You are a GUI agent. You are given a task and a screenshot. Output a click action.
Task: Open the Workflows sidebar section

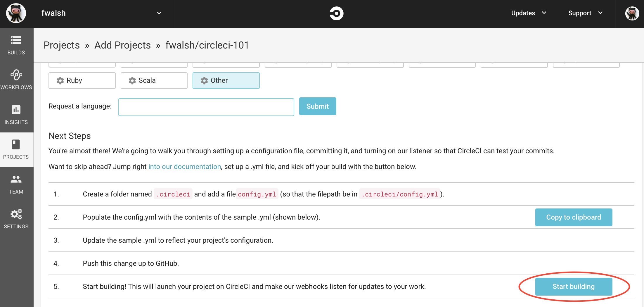16,80
